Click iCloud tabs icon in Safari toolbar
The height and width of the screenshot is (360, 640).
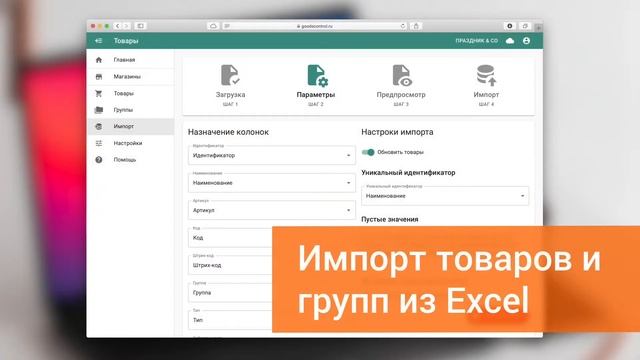coord(213,26)
